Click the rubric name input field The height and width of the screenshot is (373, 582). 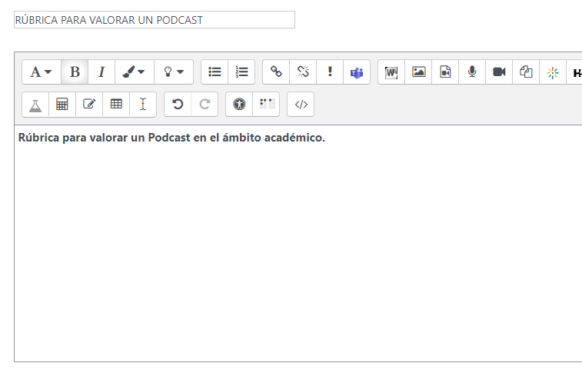[x=154, y=20]
